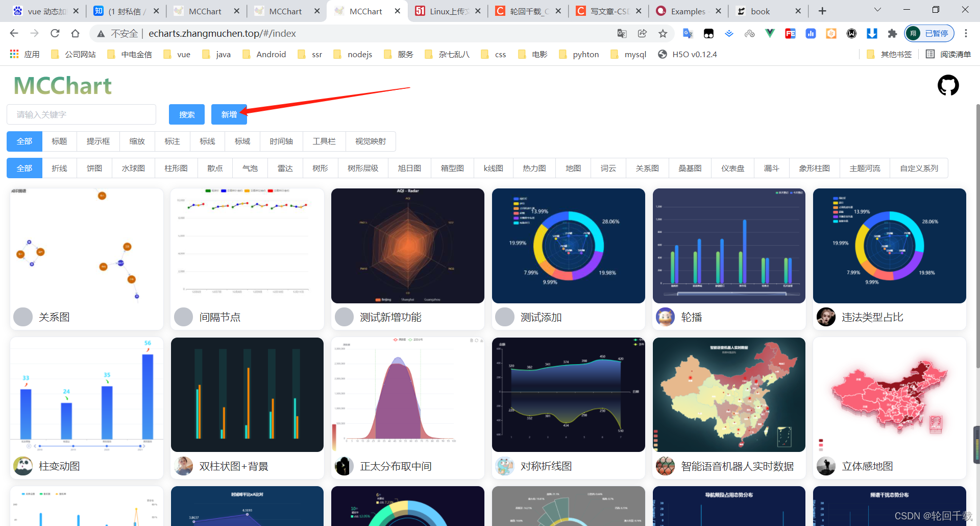Select the 标题 component filter

pyautogui.click(x=59, y=141)
